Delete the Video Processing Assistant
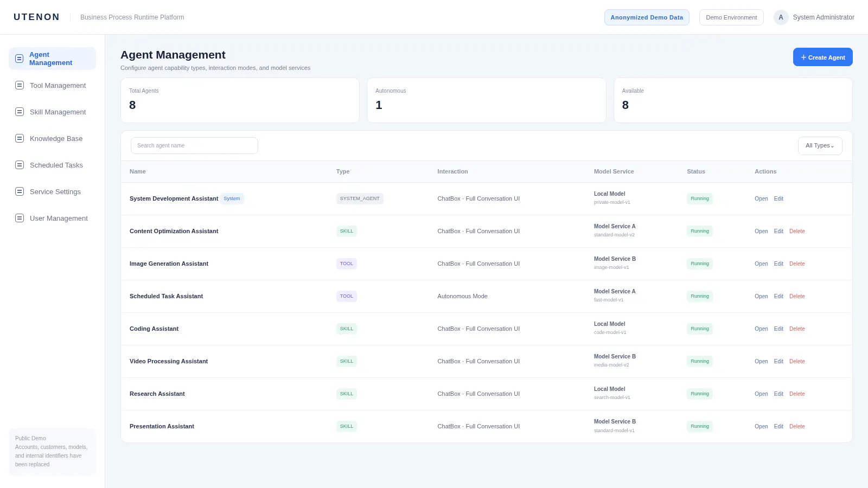The width and height of the screenshot is (868, 488). pyautogui.click(x=797, y=361)
